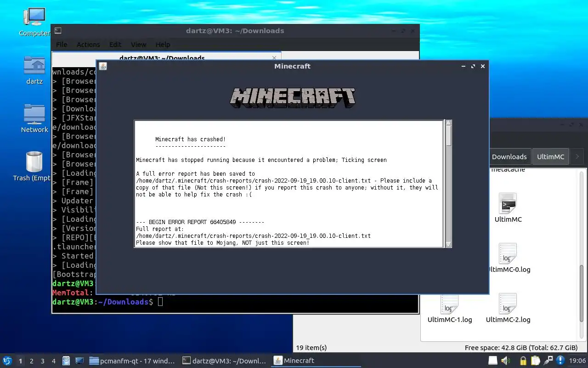
Task: Close the Minecraft crash window
Action: pyautogui.click(x=483, y=66)
